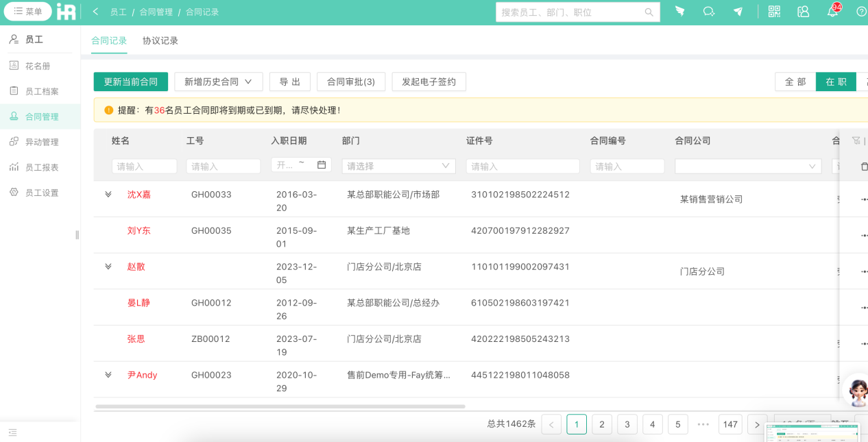Open the contacts directory icon in the top bar
The image size is (868, 442).
click(x=803, y=11)
